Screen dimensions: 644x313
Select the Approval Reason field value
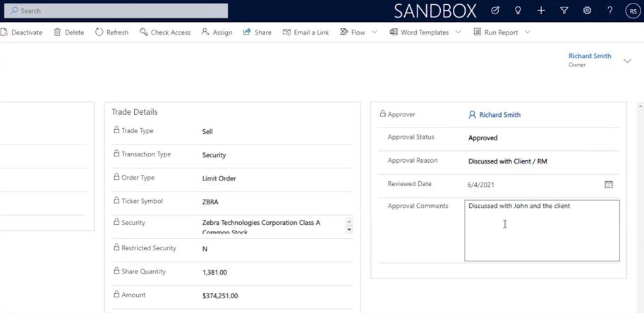508,161
